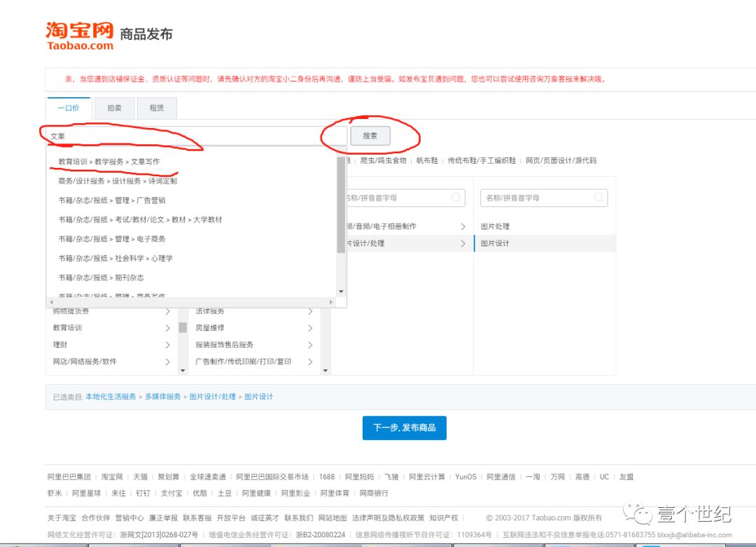Expand the 教育培训 category arrow

[168, 327]
